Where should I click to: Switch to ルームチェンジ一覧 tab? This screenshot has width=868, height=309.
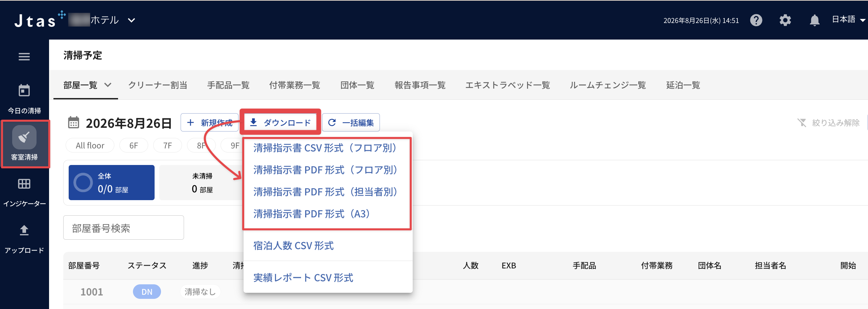608,85
